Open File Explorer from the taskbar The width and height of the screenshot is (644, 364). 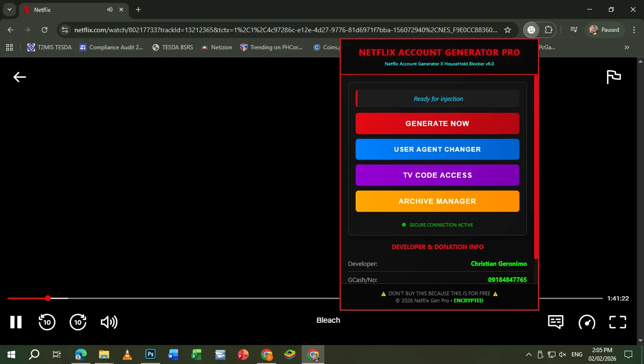tap(104, 354)
